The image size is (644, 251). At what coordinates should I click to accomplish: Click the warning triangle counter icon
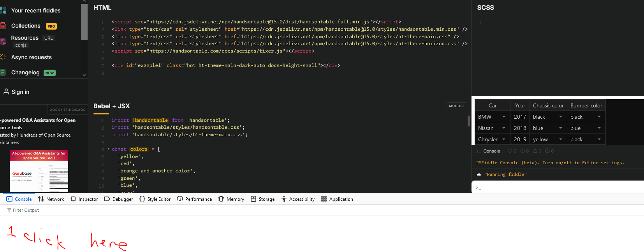point(535,151)
